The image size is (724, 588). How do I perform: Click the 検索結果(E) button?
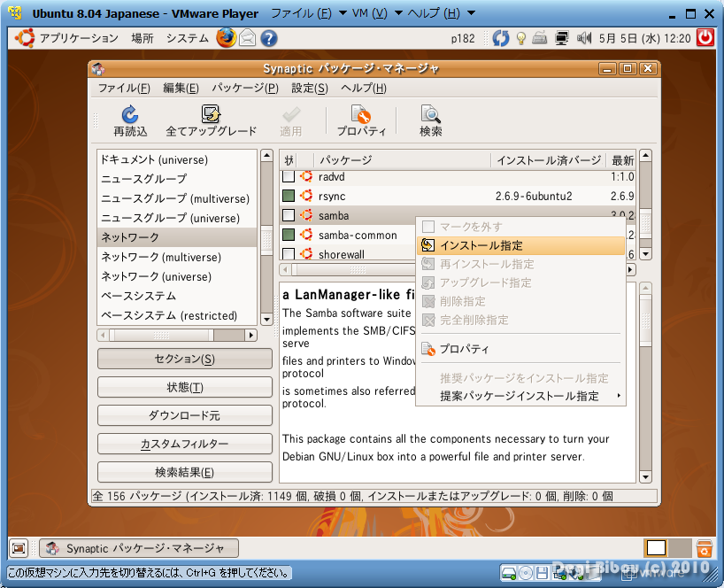(x=185, y=472)
